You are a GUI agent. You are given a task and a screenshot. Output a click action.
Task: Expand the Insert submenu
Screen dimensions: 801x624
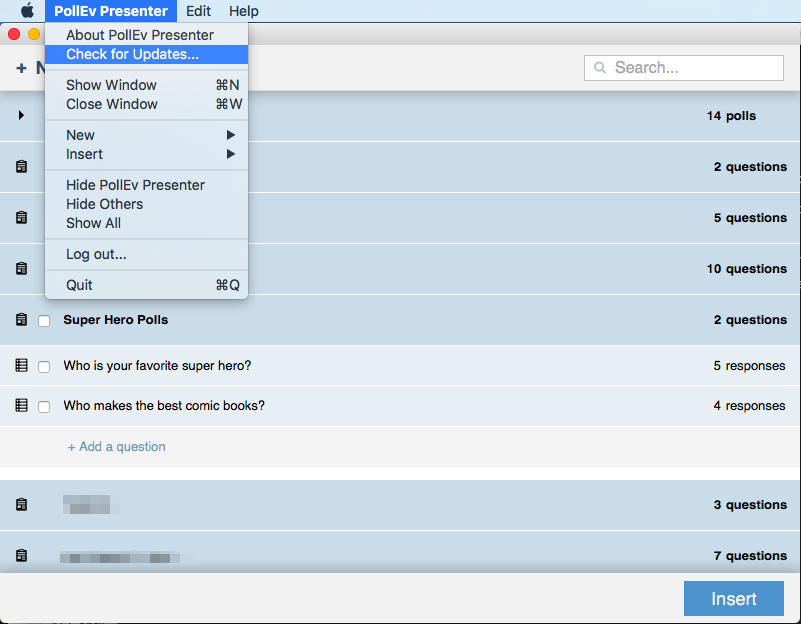147,154
